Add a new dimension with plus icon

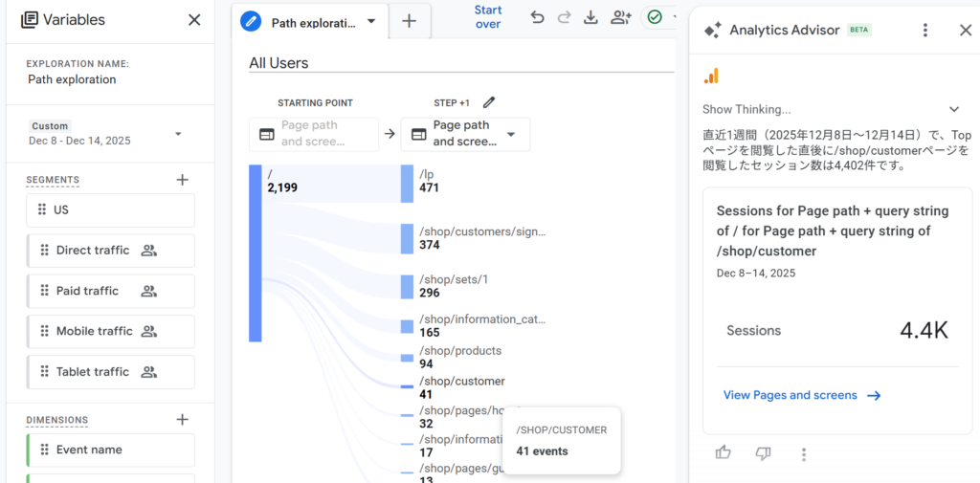pyautogui.click(x=182, y=420)
